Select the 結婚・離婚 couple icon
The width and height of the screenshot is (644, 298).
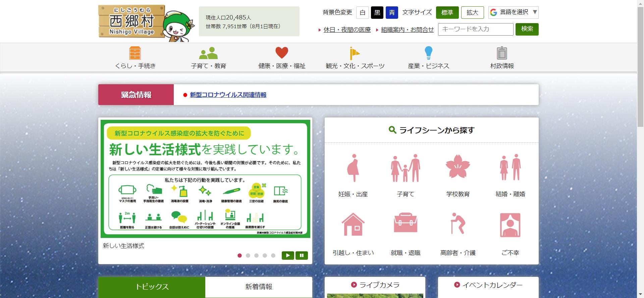click(510, 167)
